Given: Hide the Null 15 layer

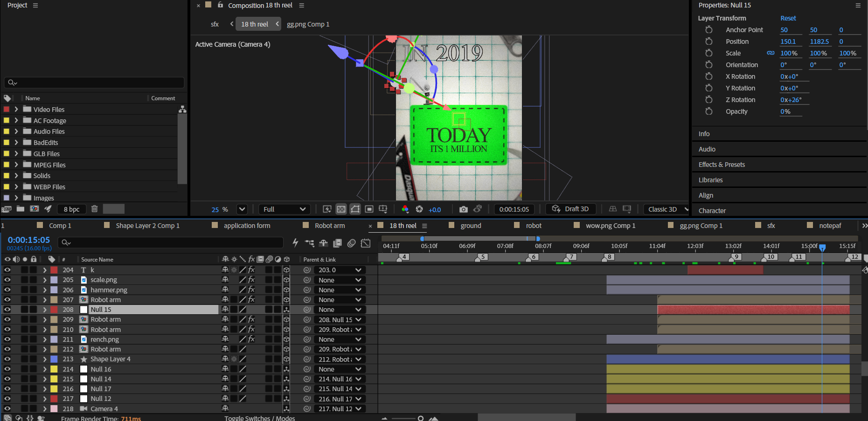Looking at the screenshot, I should click(x=7, y=310).
